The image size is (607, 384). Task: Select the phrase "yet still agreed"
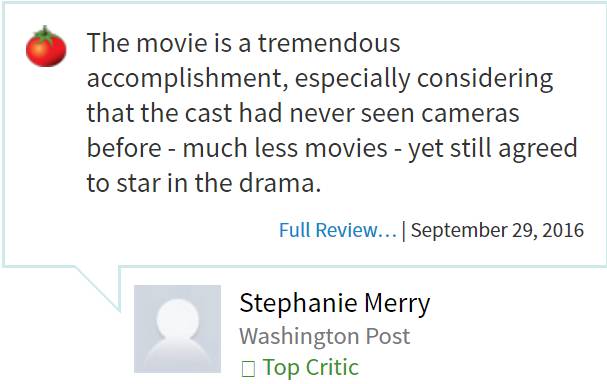click(493, 149)
